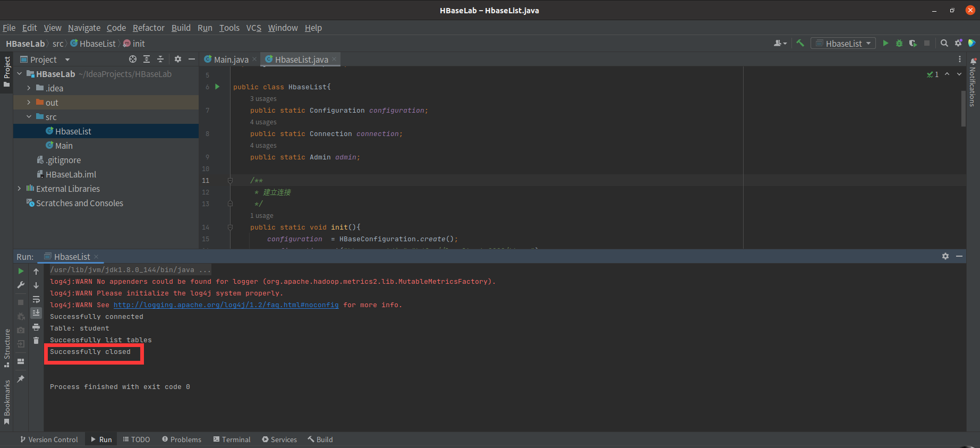Open the Navigate menu

pyautogui.click(x=84, y=28)
